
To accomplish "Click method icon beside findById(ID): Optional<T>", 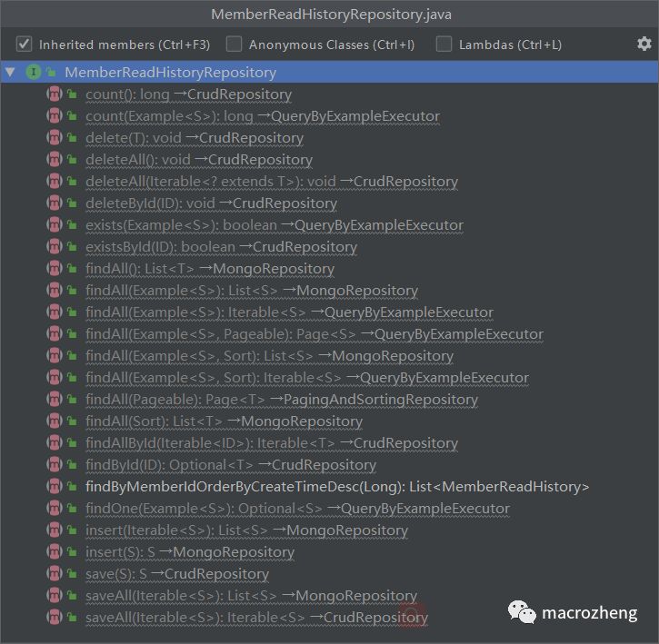I will [55, 465].
